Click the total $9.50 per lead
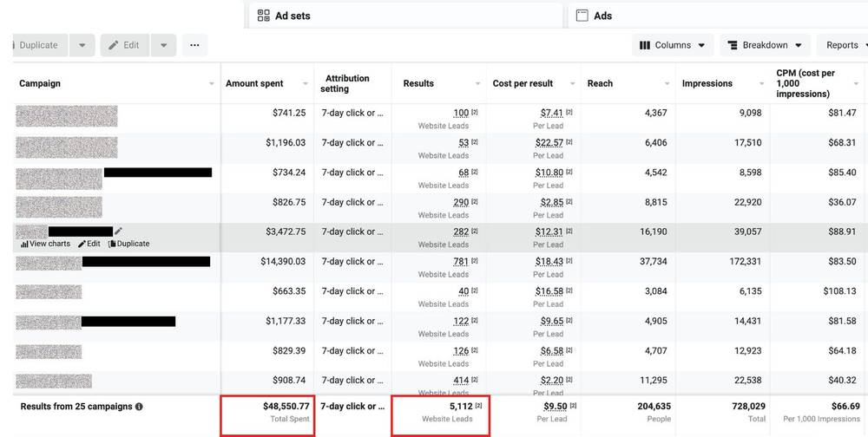 556,407
